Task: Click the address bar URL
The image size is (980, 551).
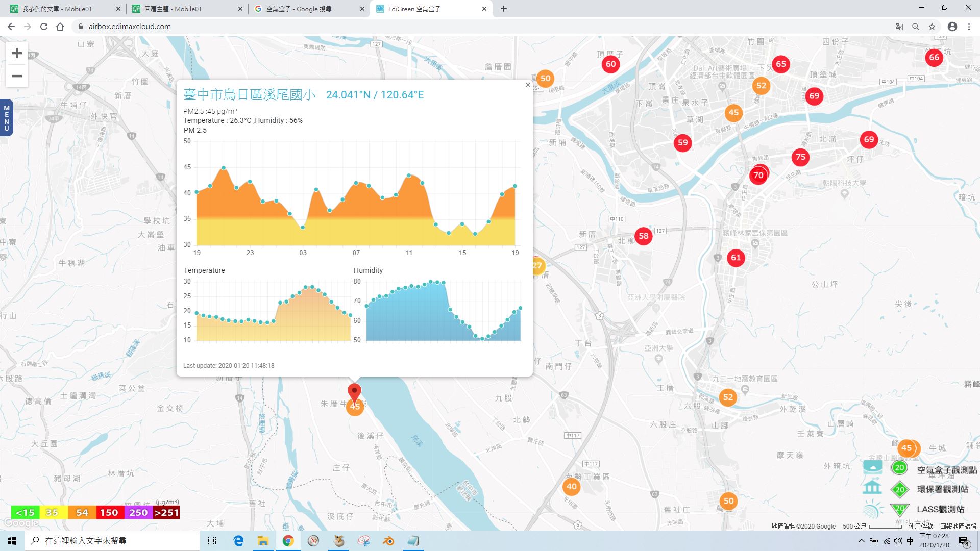Action: point(130,27)
